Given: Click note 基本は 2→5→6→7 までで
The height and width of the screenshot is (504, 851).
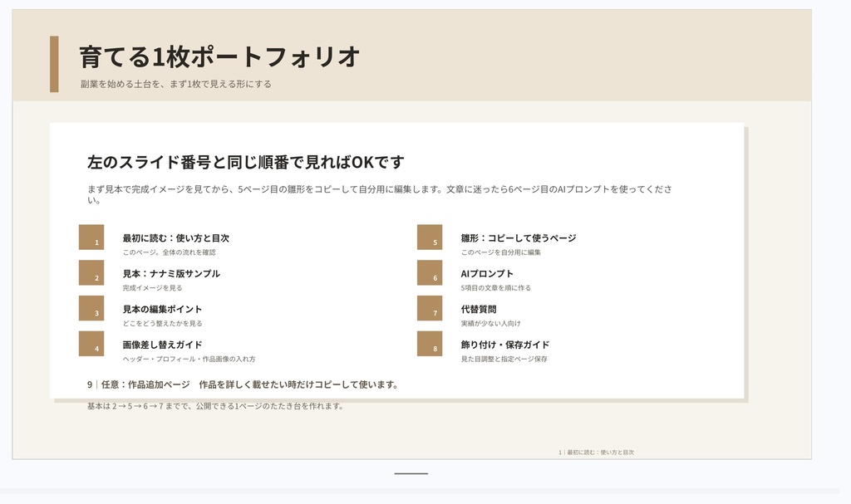Looking at the screenshot, I should coord(215,406).
